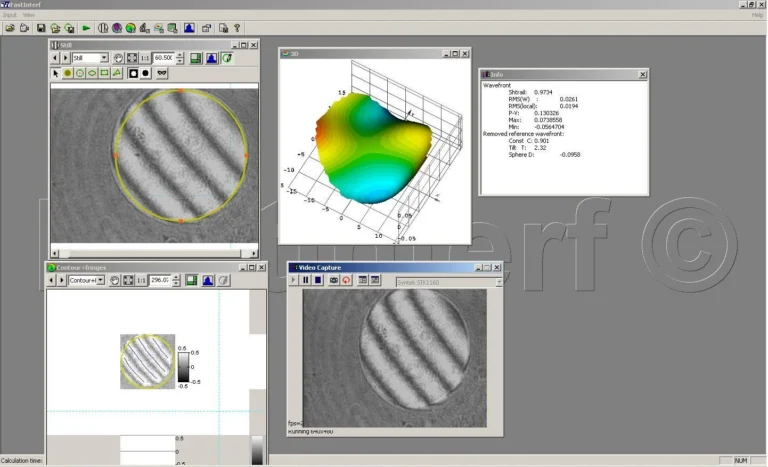Click zoom stepper arrows in Contour+fringes window
The height and width of the screenshot is (467, 768).
tap(176, 280)
